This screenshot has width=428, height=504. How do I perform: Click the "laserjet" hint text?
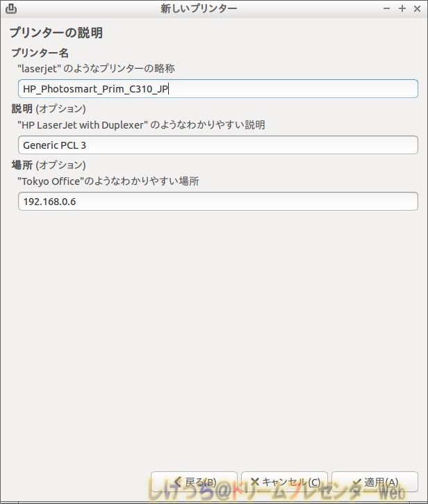tap(96, 68)
